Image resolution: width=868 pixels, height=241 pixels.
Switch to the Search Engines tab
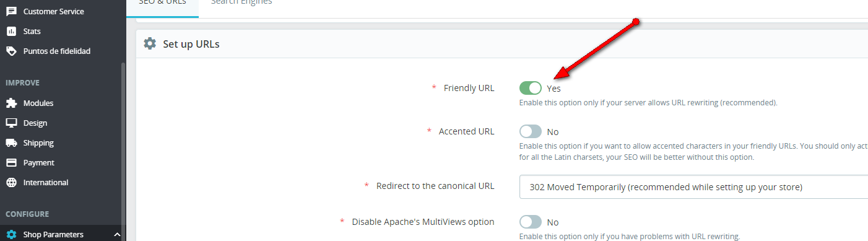point(241,2)
